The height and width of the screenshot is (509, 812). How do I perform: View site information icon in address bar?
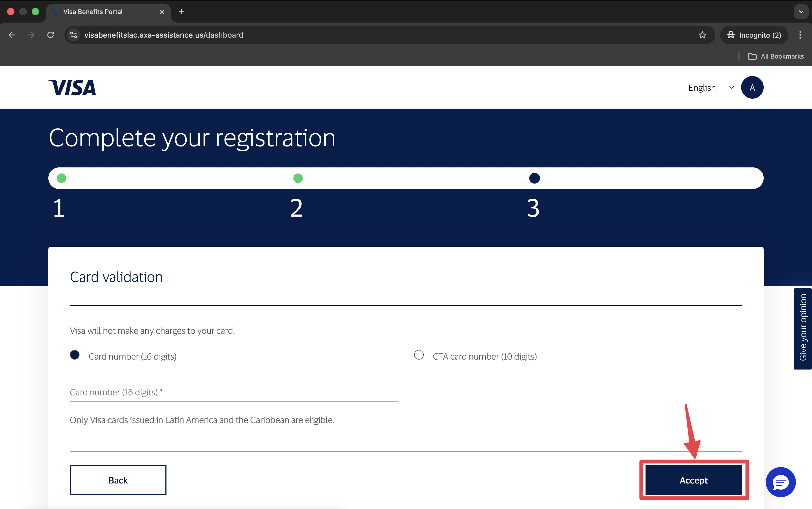[74, 35]
